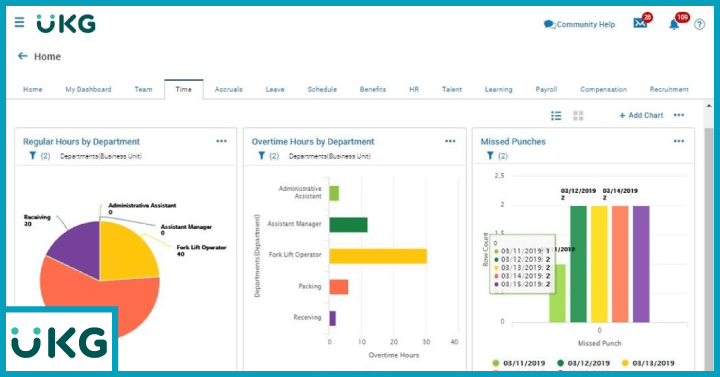Image resolution: width=720 pixels, height=377 pixels.
Task: Click the help question mark icon
Action: click(699, 24)
